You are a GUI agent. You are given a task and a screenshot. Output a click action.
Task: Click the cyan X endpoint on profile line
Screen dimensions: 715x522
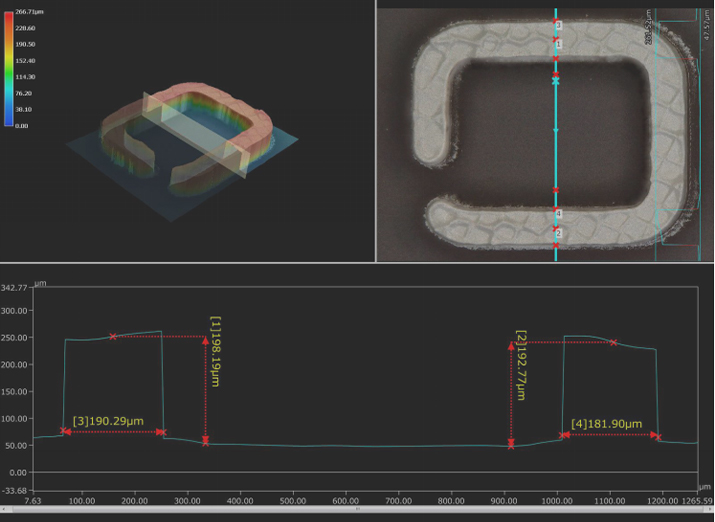[556, 80]
